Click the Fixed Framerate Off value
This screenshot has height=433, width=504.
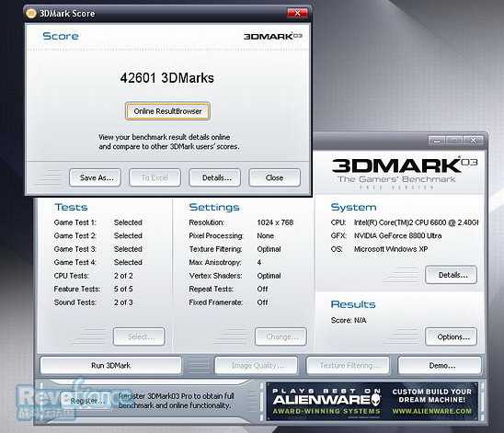coord(262,302)
